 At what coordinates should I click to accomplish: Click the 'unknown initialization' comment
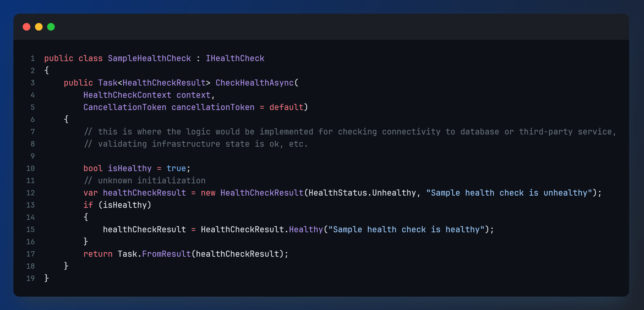click(145, 181)
